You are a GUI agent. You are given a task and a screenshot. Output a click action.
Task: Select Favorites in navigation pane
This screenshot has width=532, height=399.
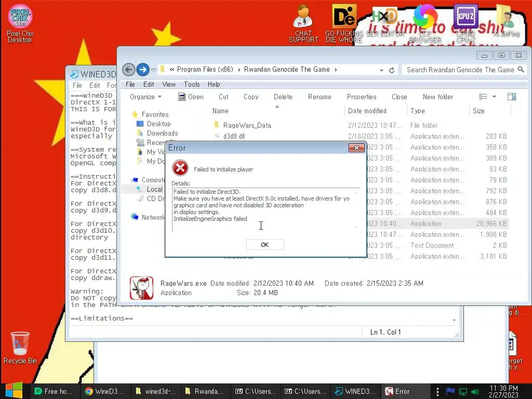[155, 115]
